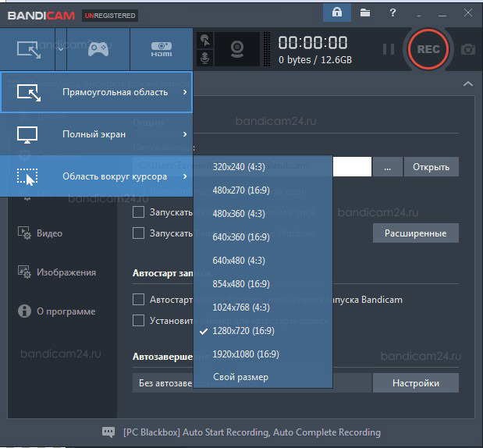Start recording with the REC button
Image resolution: width=483 pixels, height=448 pixels.
(428, 49)
